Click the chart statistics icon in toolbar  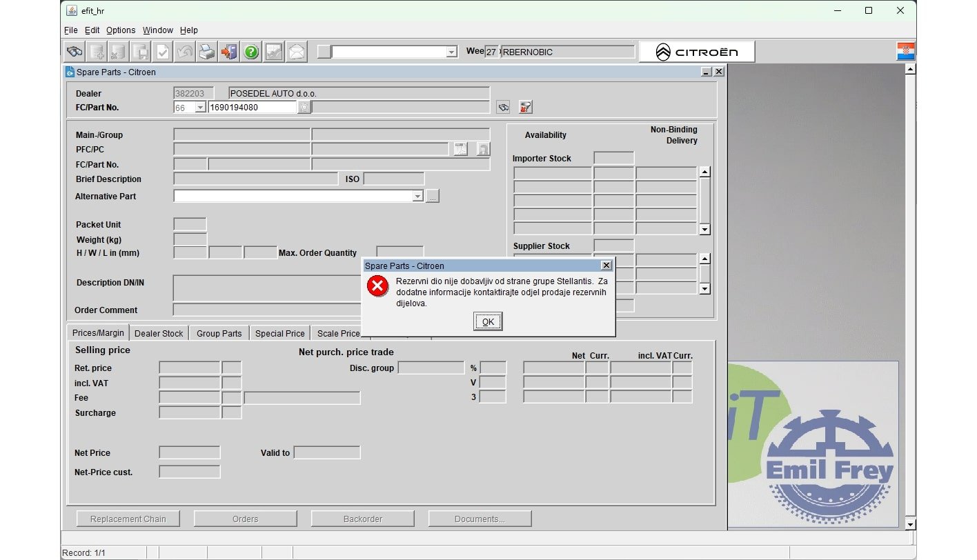click(274, 52)
